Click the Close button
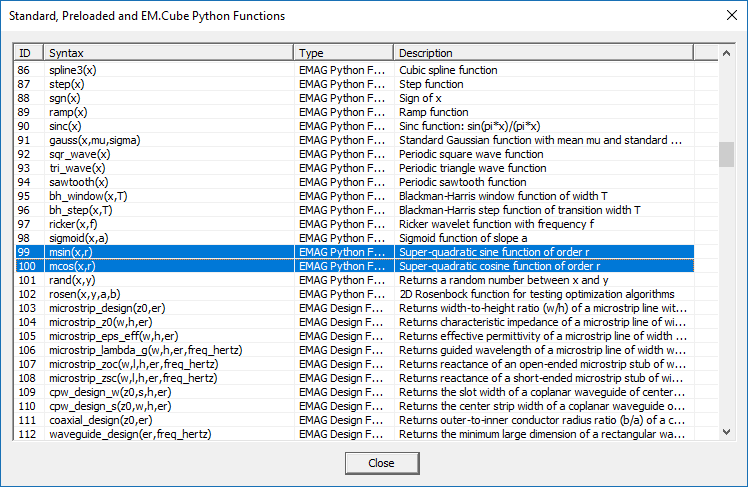This screenshot has width=748, height=487. pyautogui.click(x=381, y=463)
